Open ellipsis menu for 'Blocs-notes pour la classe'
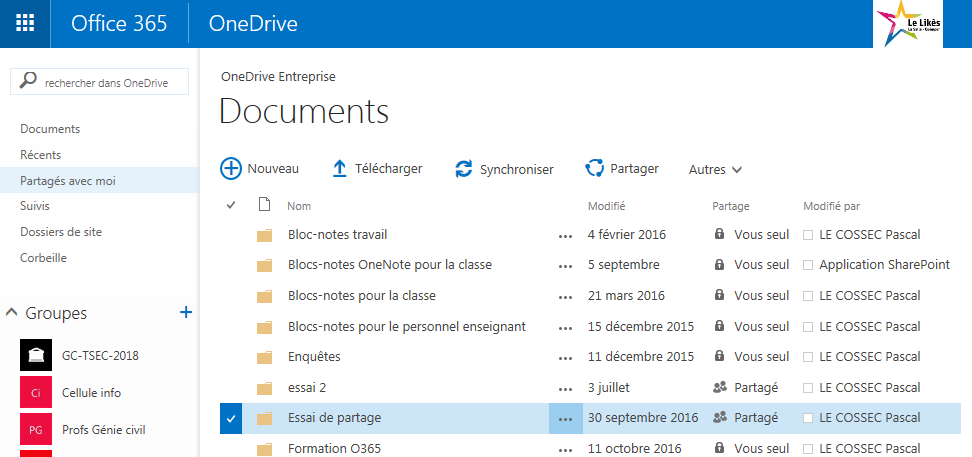This screenshot has height=457, width=972. click(x=565, y=297)
